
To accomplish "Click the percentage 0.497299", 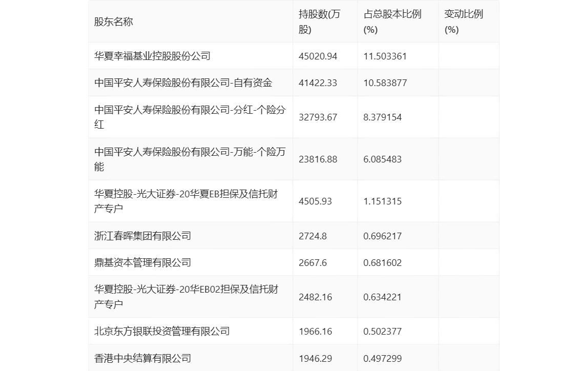I will pos(382,359).
